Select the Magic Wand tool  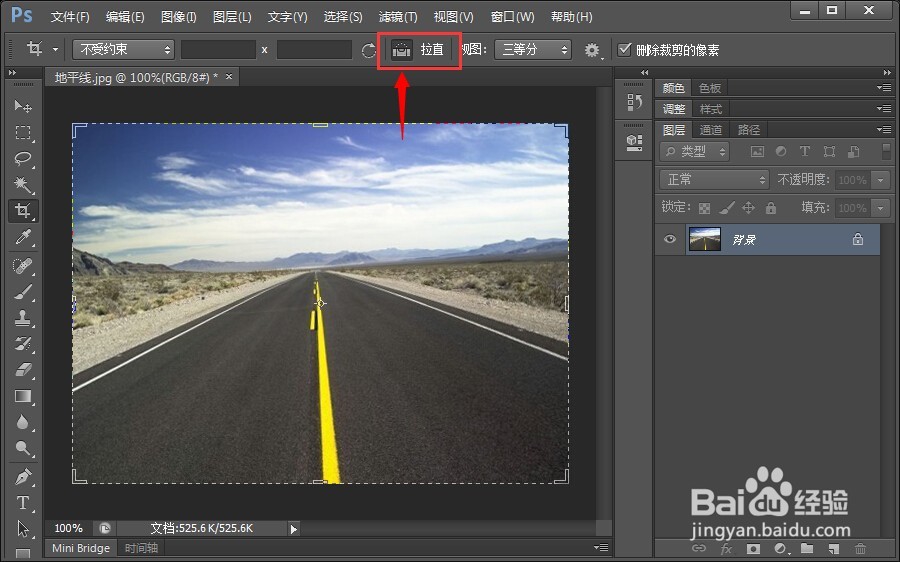point(23,184)
